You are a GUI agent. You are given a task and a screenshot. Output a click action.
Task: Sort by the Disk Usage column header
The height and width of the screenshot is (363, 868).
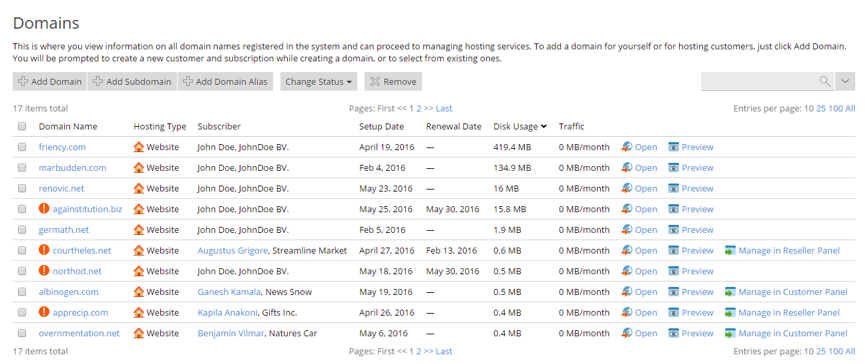(x=519, y=126)
